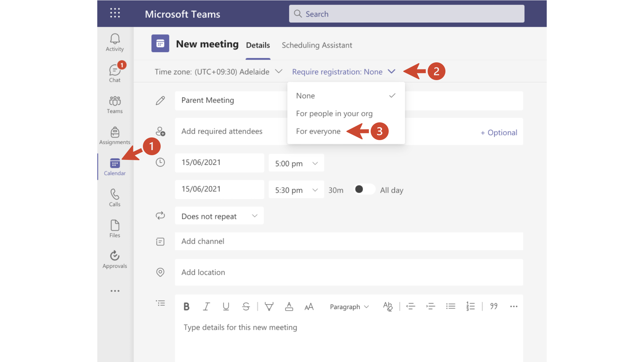
Task: Open the Time zone dropdown
Action: (x=218, y=71)
